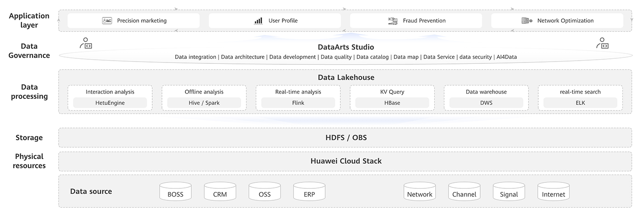This screenshot has width=644, height=215.
Task: Click the Storage layer label
Action: point(29,137)
